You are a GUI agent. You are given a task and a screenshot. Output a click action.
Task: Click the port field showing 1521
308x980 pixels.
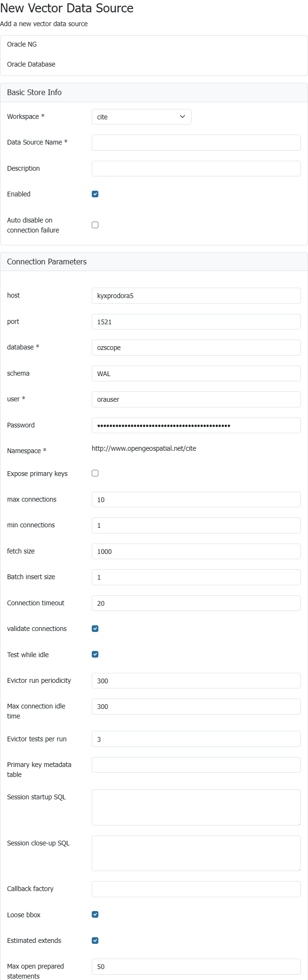(196, 322)
